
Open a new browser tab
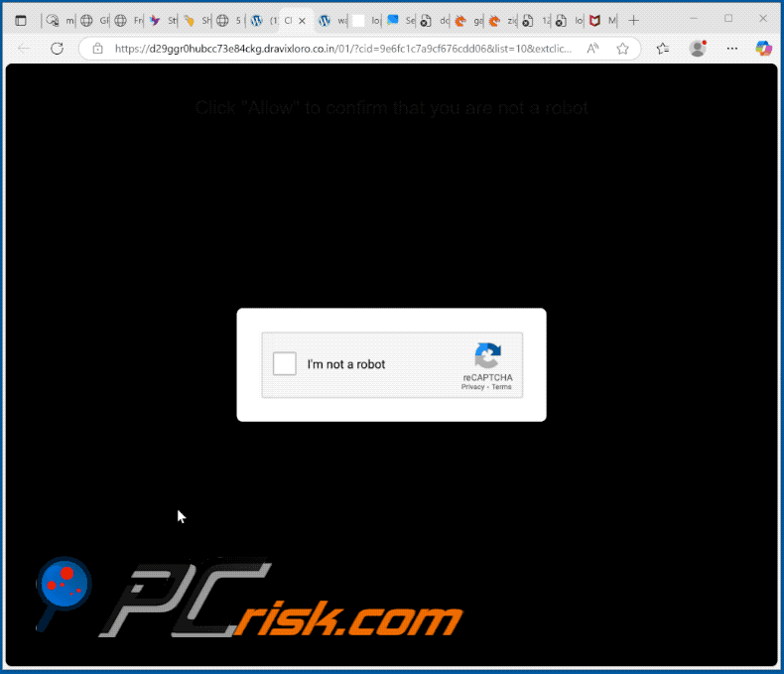click(633, 21)
